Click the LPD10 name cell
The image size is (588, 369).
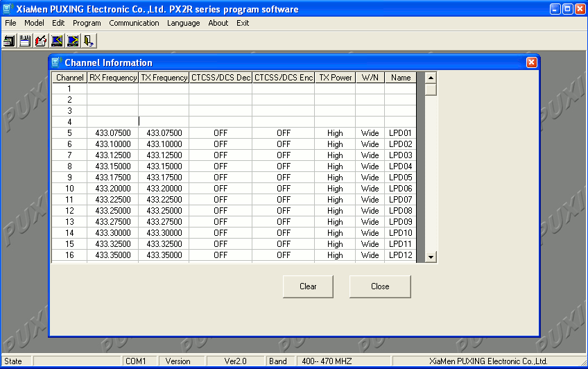(x=401, y=233)
